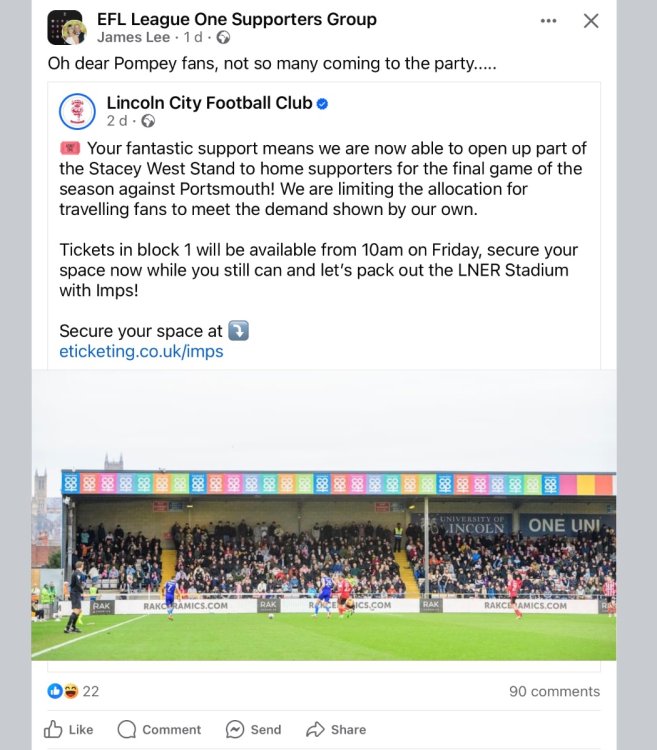The width and height of the screenshot is (657, 750).
Task: View James Lee's profile
Action: [x=134, y=38]
